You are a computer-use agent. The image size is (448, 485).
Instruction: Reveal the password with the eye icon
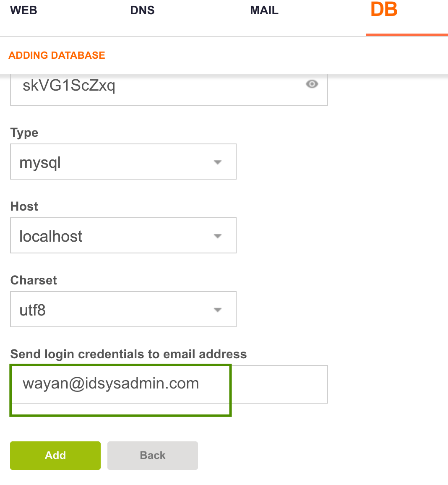312,84
